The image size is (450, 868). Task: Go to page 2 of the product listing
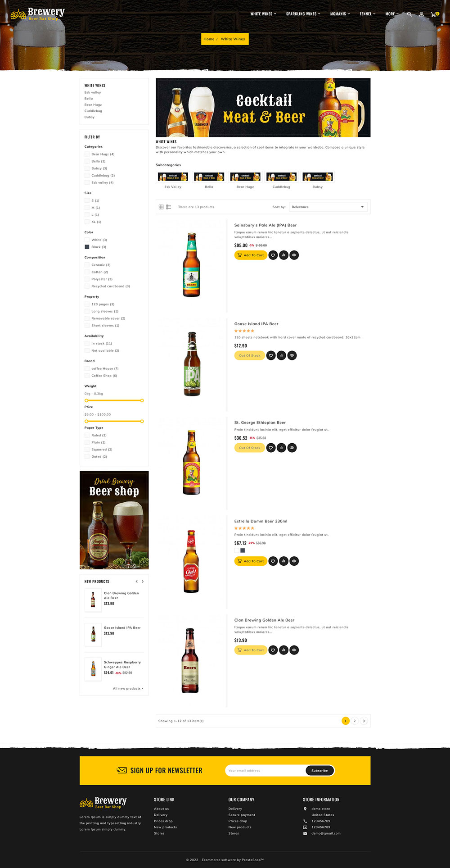354,721
